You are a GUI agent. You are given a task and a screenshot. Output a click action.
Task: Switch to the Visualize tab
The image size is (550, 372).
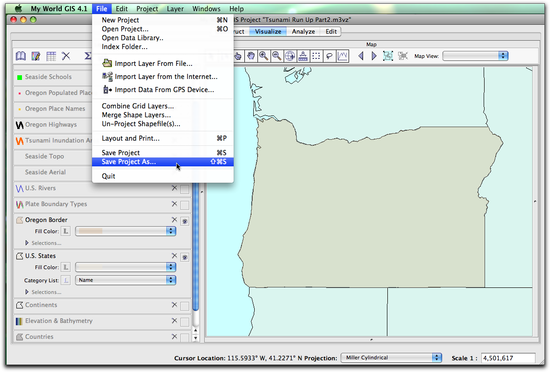[268, 32]
